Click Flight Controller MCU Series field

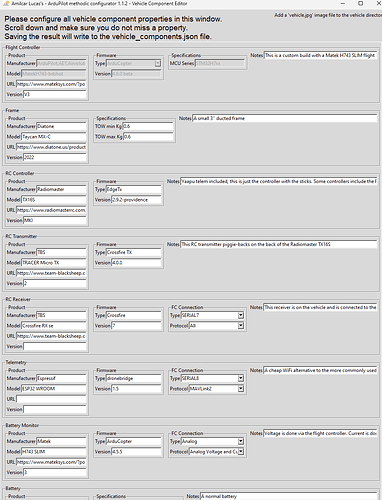coord(220,63)
